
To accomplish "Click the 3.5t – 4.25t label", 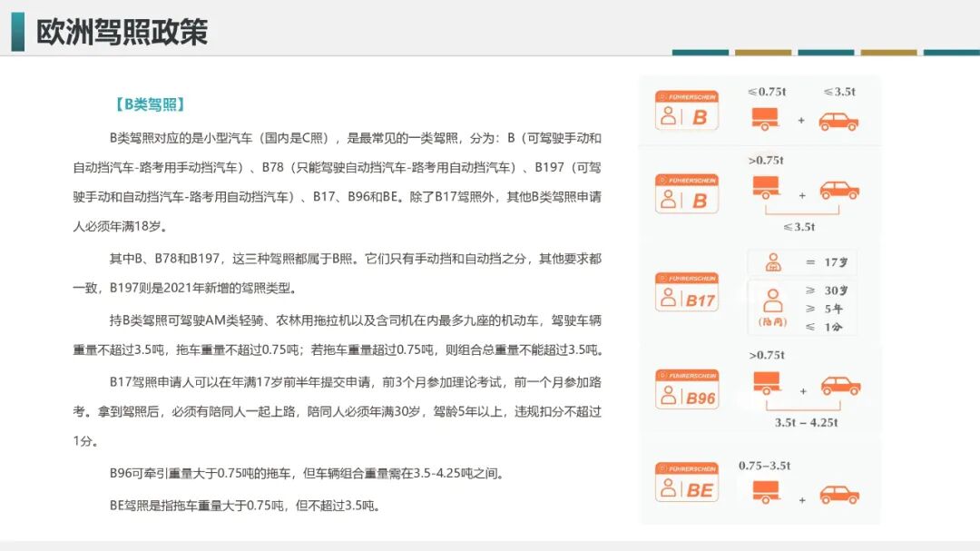I will 807,423.
